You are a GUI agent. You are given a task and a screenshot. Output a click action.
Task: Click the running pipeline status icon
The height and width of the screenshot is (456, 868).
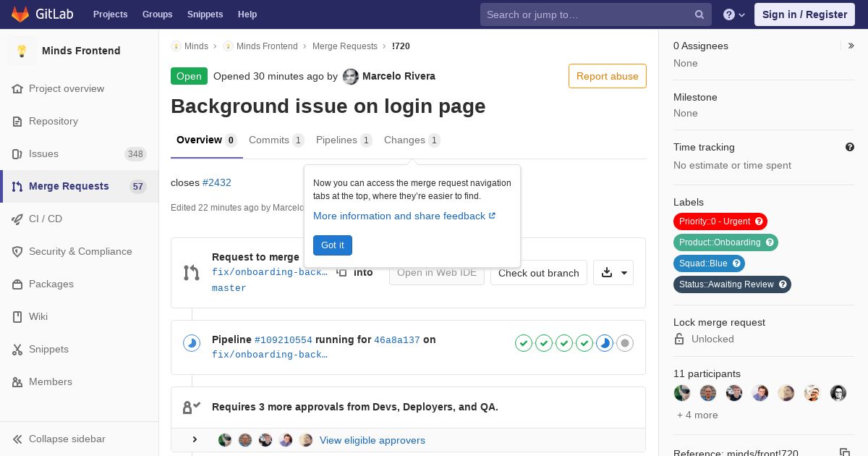coord(191,343)
